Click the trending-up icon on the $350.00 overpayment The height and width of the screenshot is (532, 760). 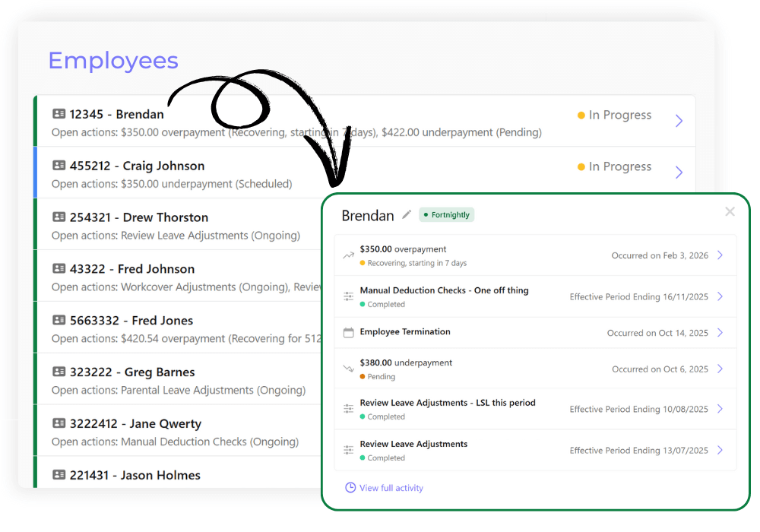click(347, 254)
